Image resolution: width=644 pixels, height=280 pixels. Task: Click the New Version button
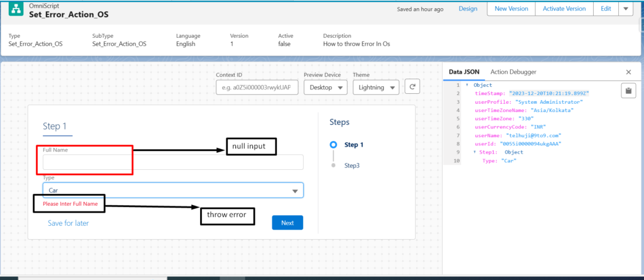click(x=511, y=9)
